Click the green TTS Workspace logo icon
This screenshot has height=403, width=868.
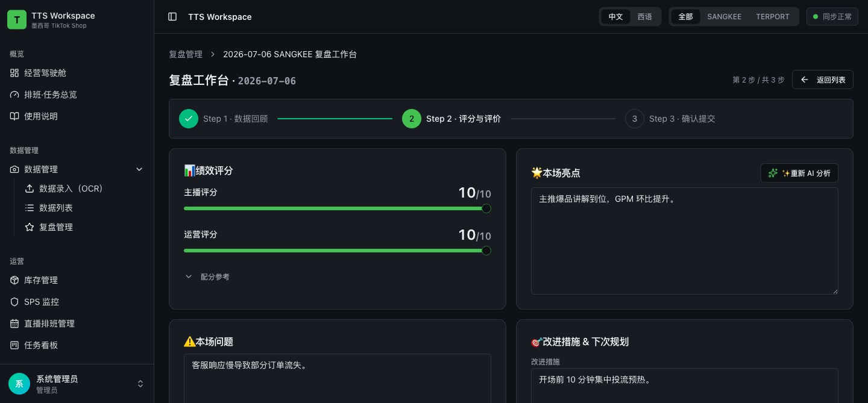(x=17, y=19)
